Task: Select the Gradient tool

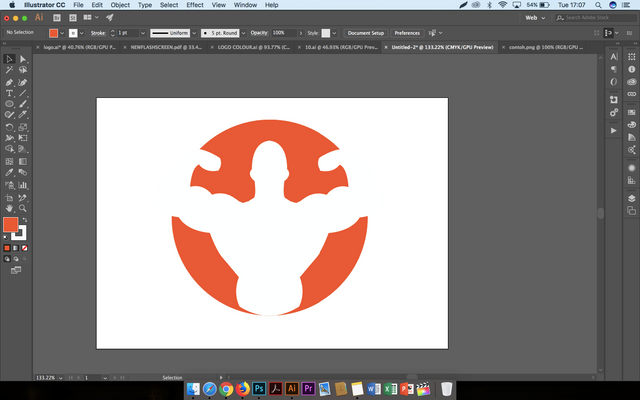Action: (x=23, y=162)
